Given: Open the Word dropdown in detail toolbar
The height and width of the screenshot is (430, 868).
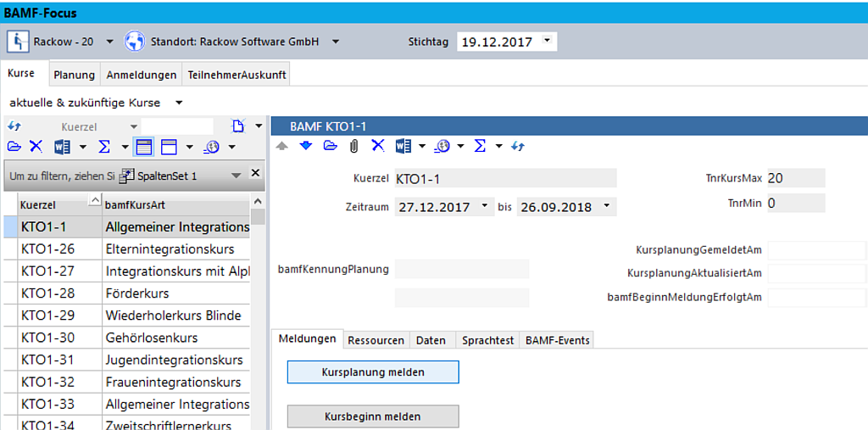Looking at the screenshot, I should 422,147.
